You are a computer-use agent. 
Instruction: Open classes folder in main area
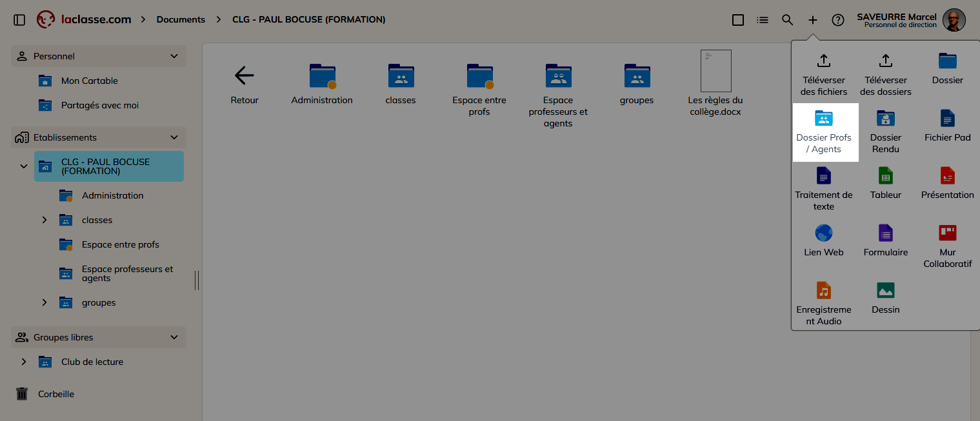tap(401, 84)
